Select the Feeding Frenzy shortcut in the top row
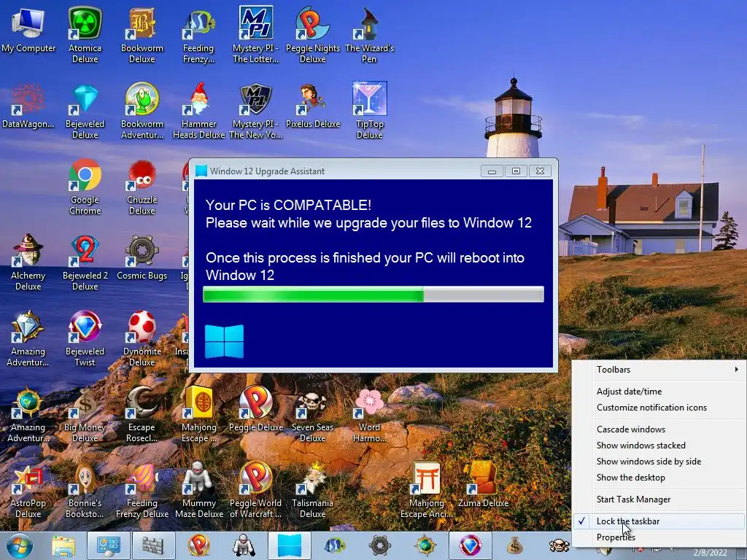Screen dimensions: 747x560 pos(198,35)
